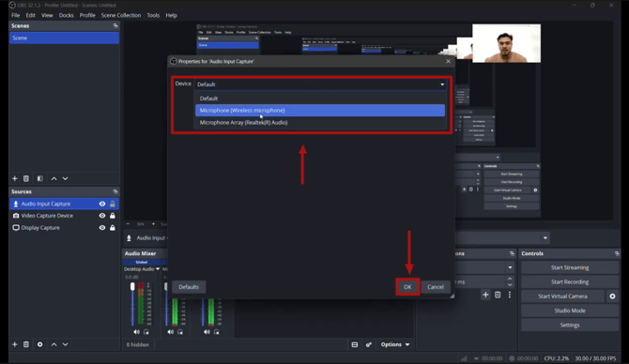Toggle mixer layout icon beside Options
629x364 pixels.
pos(355,344)
